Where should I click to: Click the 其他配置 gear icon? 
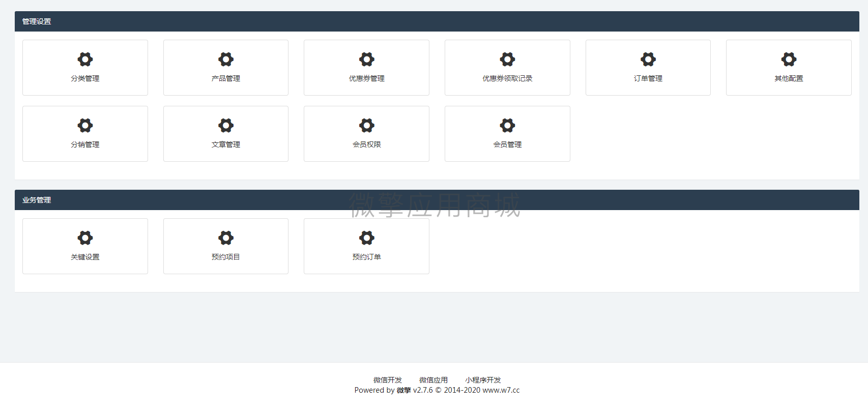pos(789,60)
